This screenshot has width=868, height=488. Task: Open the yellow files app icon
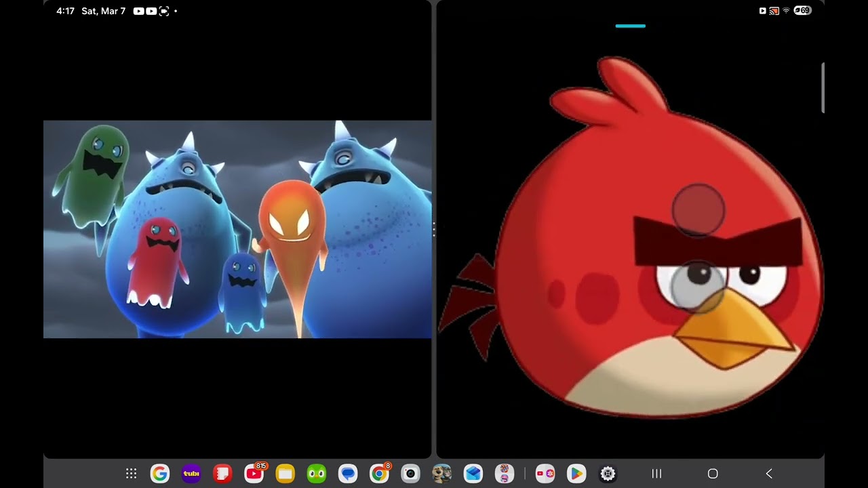[x=285, y=474]
